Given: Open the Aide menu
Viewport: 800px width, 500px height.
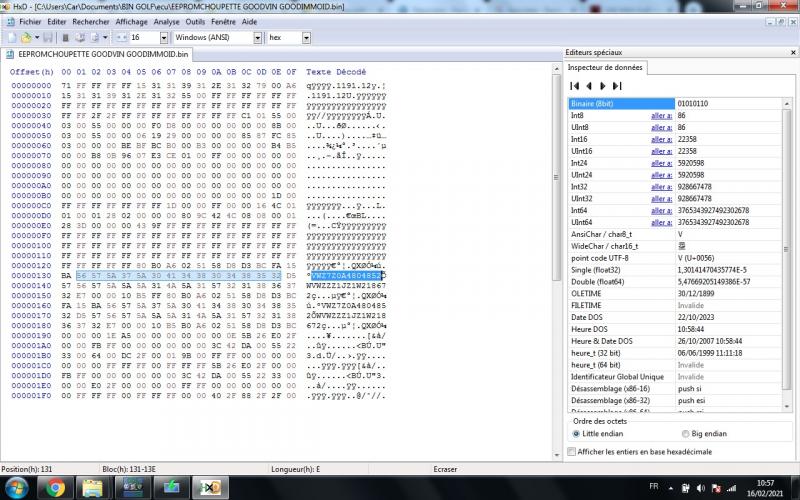Looking at the screenshot, I should [249, 22].
